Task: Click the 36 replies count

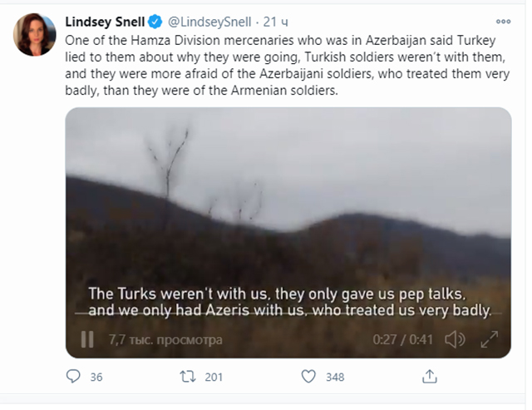Action: click(x=96, y=377)
